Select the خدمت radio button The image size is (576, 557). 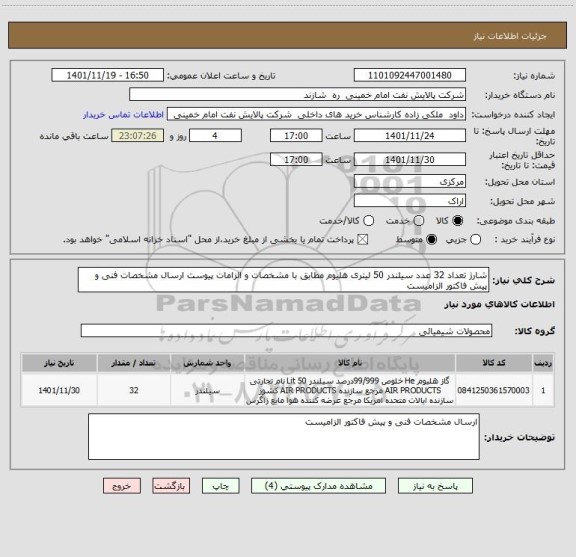click(x=419, y=220)
